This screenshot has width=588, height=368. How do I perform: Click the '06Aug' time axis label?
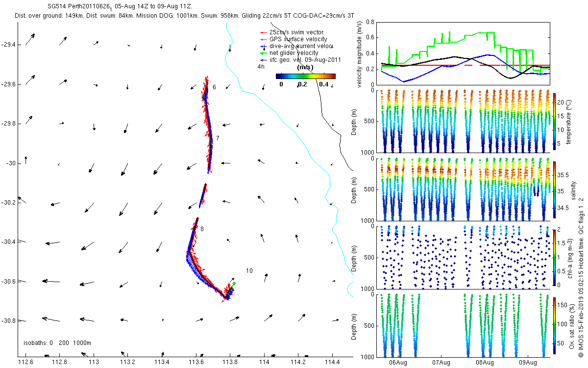(x=398, y=363)
